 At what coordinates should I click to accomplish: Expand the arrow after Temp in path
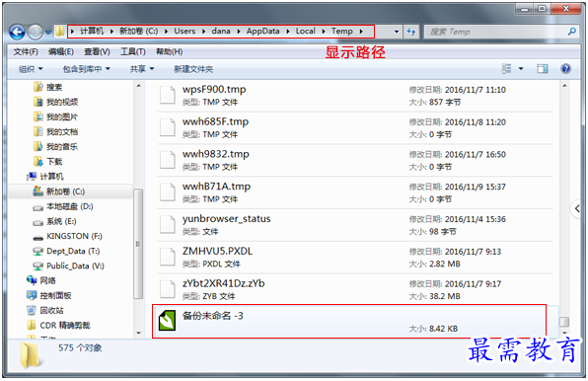coord(361,32)
